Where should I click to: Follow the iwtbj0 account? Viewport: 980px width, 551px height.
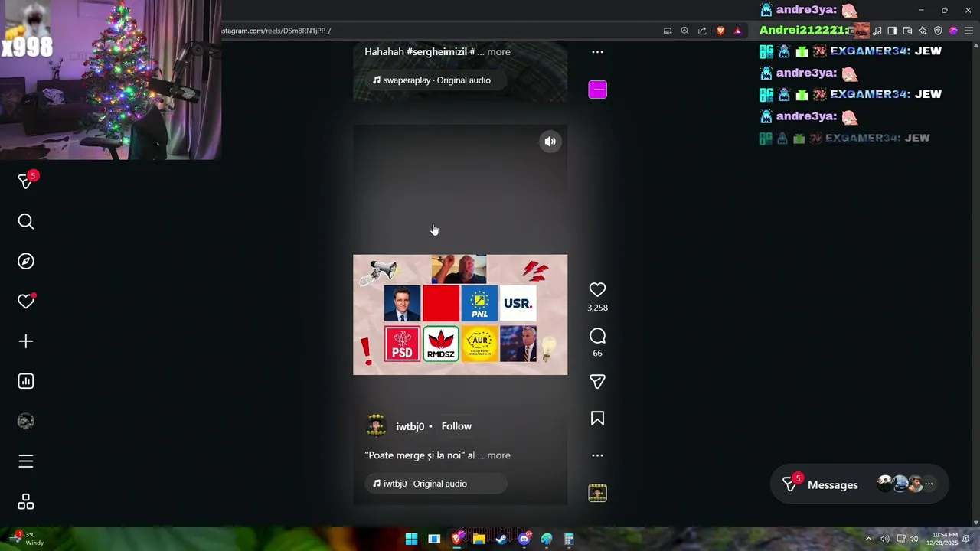(456, 426)
